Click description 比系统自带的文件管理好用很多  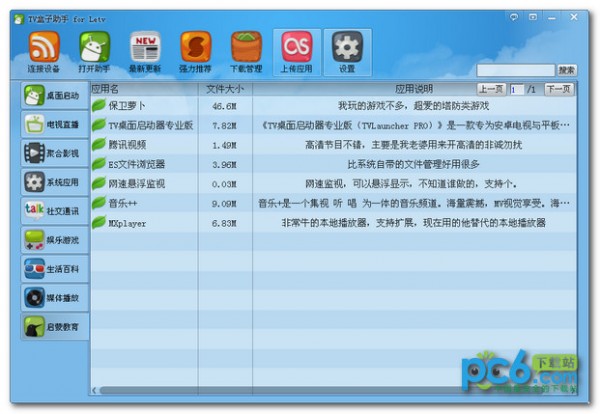414,164
